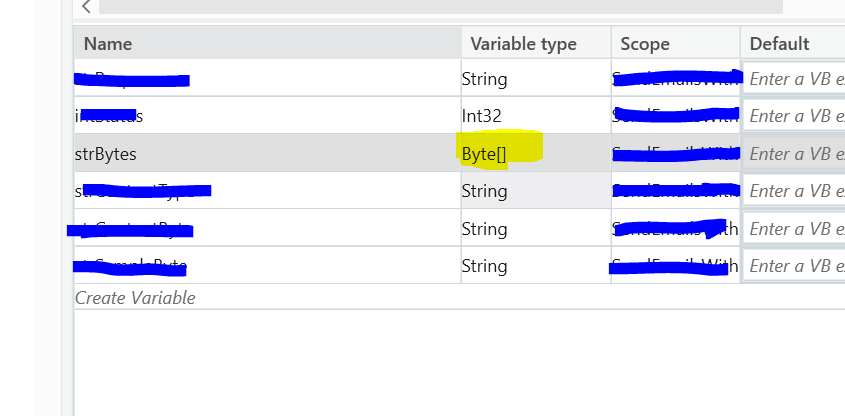Open the Scope cell of the Int32 row
The width and height of the screenshot is (845, 416).
675,116
